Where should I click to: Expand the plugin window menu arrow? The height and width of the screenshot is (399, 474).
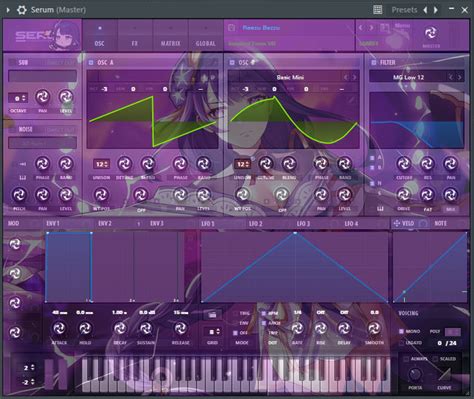click(x=8, y=10)
